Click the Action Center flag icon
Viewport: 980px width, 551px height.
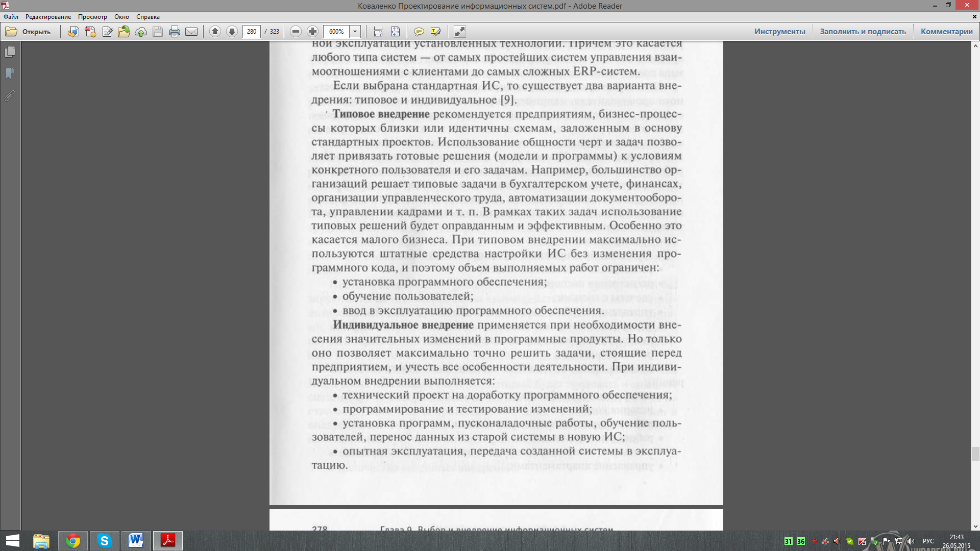[x=887, y=541]
